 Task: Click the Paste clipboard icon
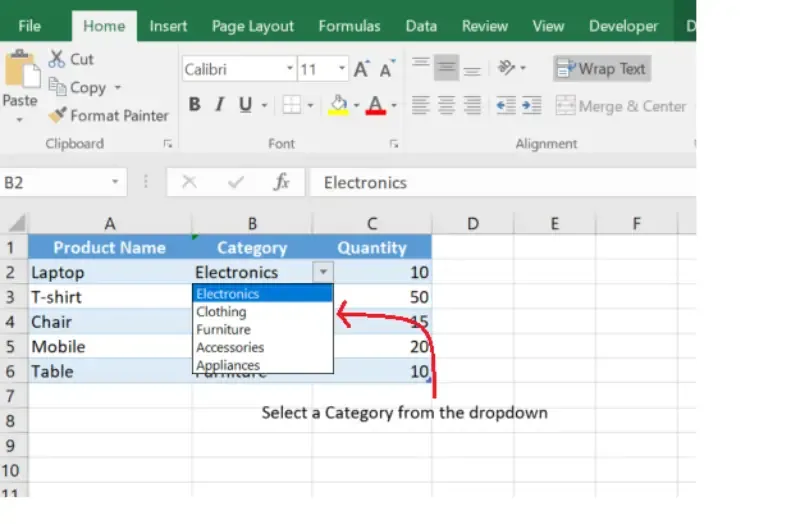click(21, 70)
